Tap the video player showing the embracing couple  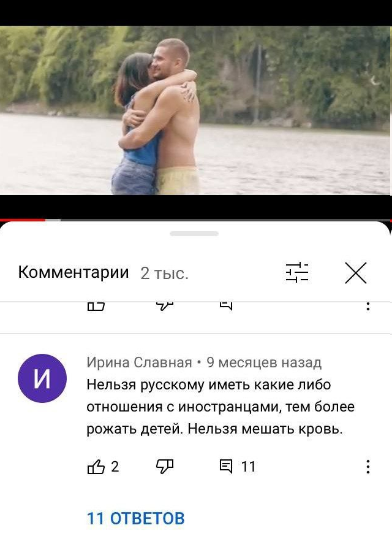(x=196, y=110)
